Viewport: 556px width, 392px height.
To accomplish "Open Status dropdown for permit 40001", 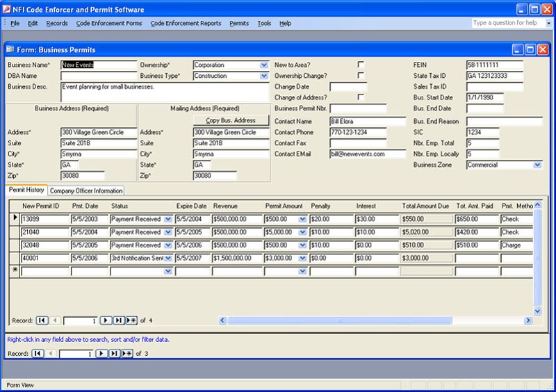I will 168,259.
